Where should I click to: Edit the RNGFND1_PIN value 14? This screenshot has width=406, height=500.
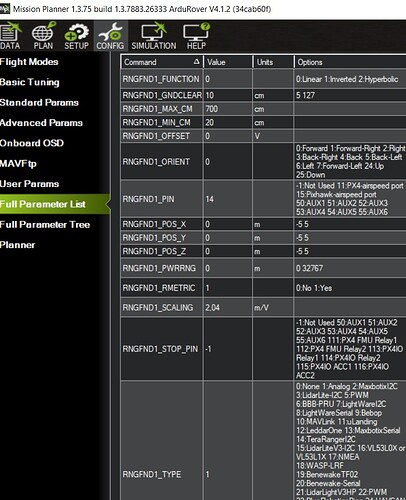coord(228,199)
